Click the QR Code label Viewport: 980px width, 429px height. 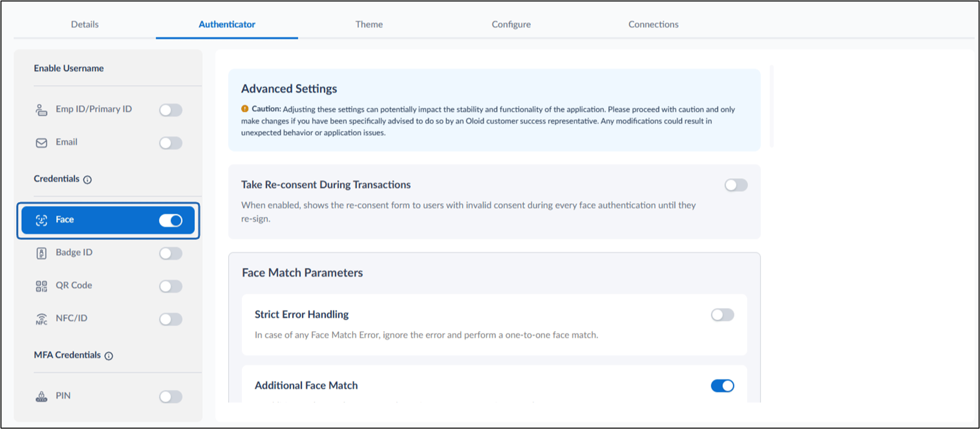(x=74, y=285)
